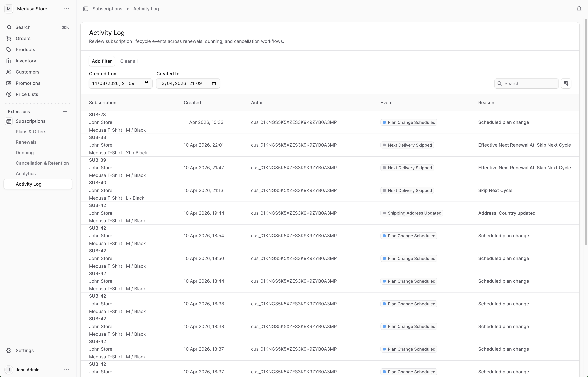Click the Created column header

point(192,103)
